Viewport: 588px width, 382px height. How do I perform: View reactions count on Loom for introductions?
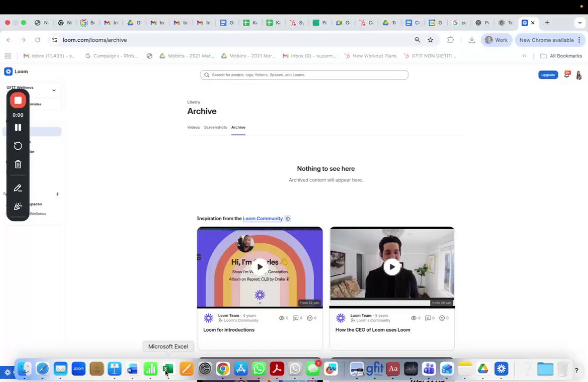tap(312, 318)
